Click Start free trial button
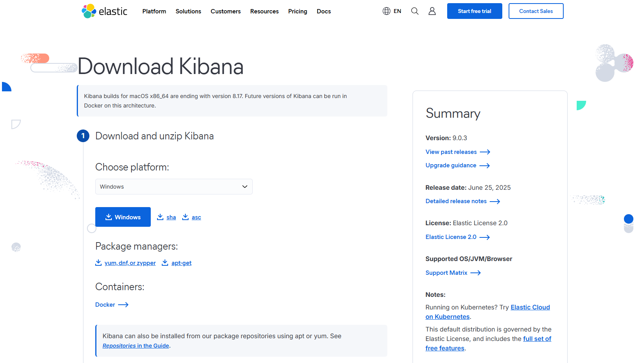Screen dimensions: 644x363 475,11
